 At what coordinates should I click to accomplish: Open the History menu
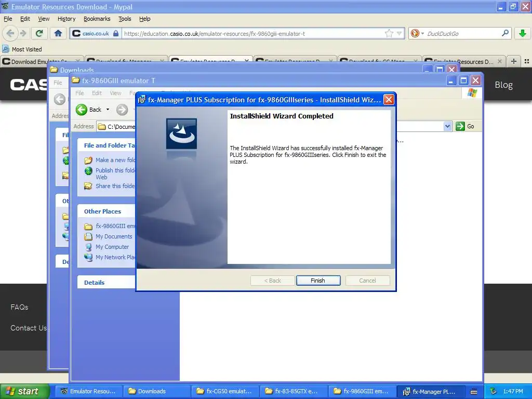coord(66,19)
